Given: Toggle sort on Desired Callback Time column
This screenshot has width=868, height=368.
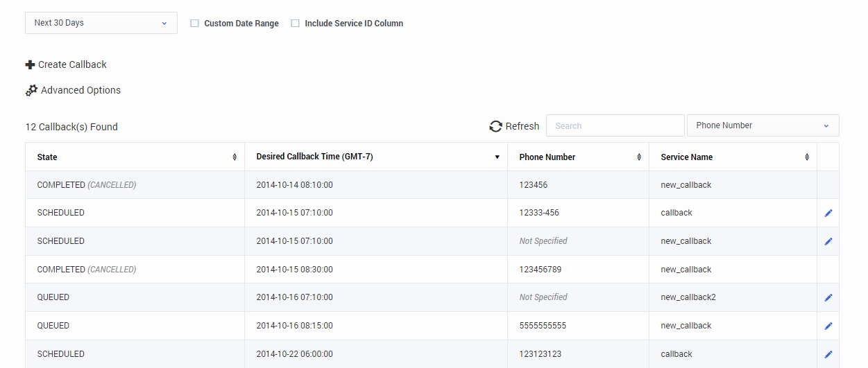Looking at the screenshot, I should click(x=497, y=157).
